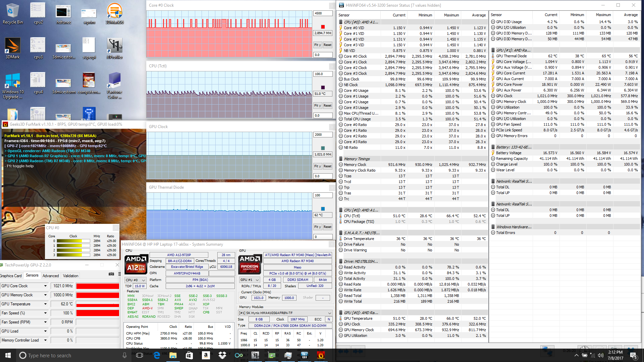The image size is (644, 362).
Task: Launch Microsoft Edge from the taskbar
Action: point(157,355)
